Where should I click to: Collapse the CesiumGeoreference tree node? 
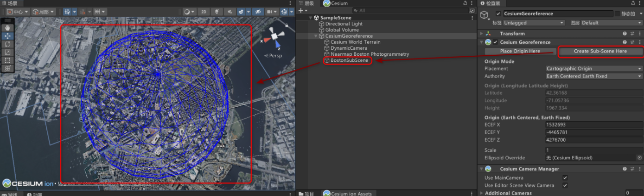[316, 36]
